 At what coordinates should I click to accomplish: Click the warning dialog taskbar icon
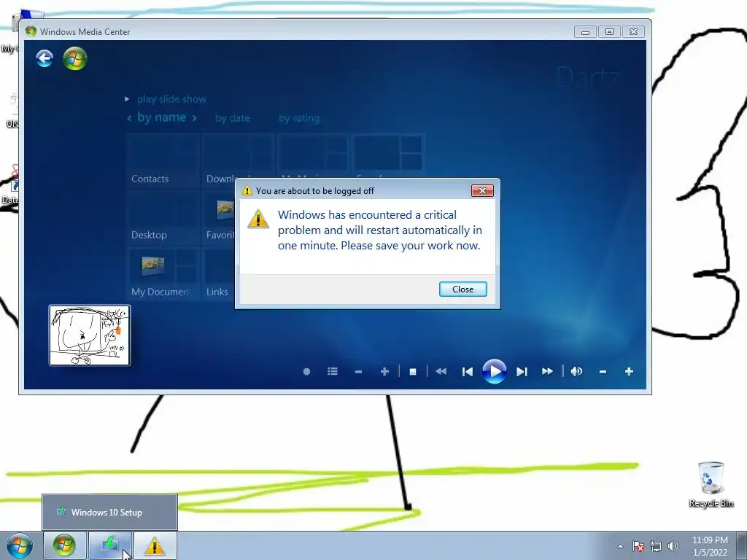point(155,545)
